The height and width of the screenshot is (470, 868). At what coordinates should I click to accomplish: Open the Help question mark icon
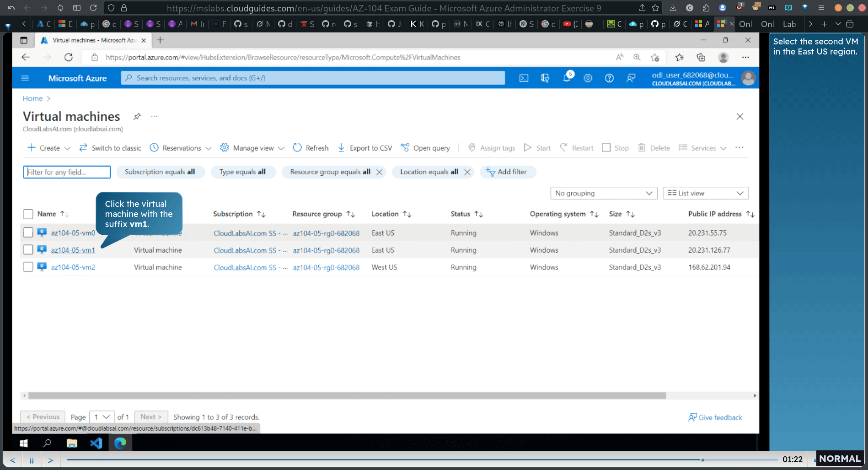(609, 78)
